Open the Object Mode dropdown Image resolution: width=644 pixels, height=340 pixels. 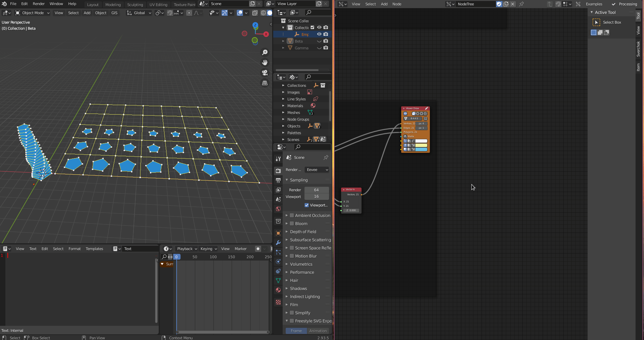click(x=32, y=13)
